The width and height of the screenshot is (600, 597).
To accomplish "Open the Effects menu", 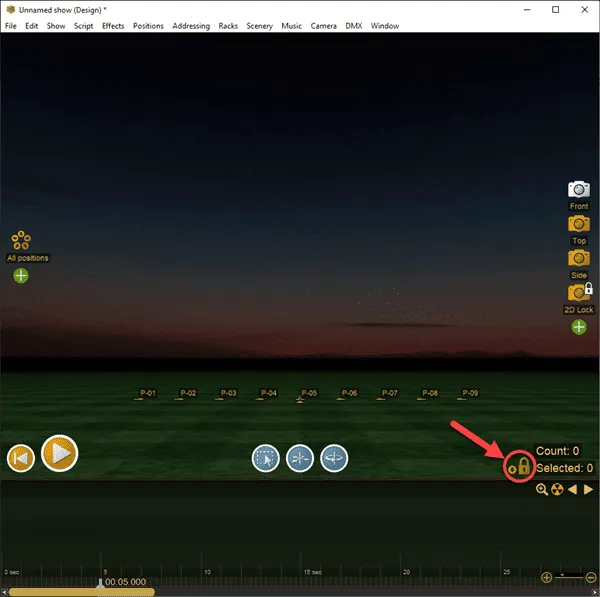I will coord(113,25).
